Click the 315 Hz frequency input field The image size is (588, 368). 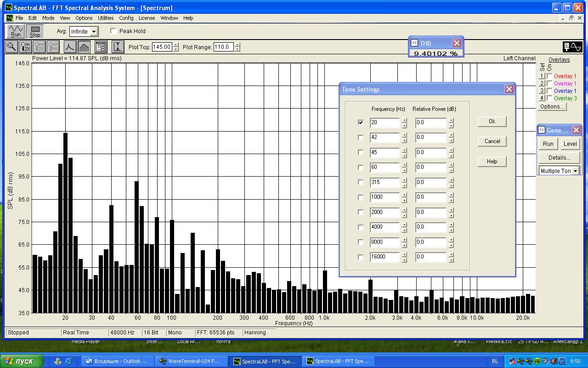(x=384, y=182)
